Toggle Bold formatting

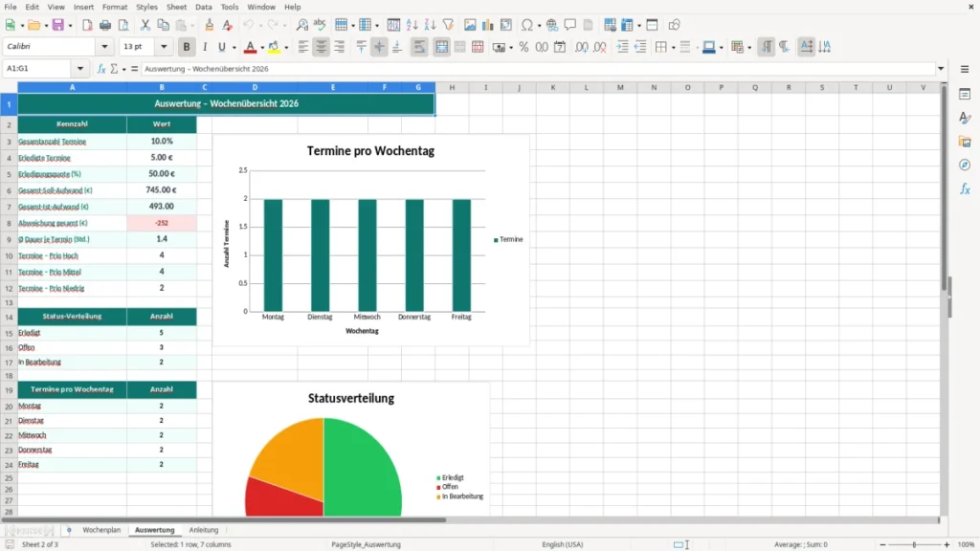click(187, 47)
